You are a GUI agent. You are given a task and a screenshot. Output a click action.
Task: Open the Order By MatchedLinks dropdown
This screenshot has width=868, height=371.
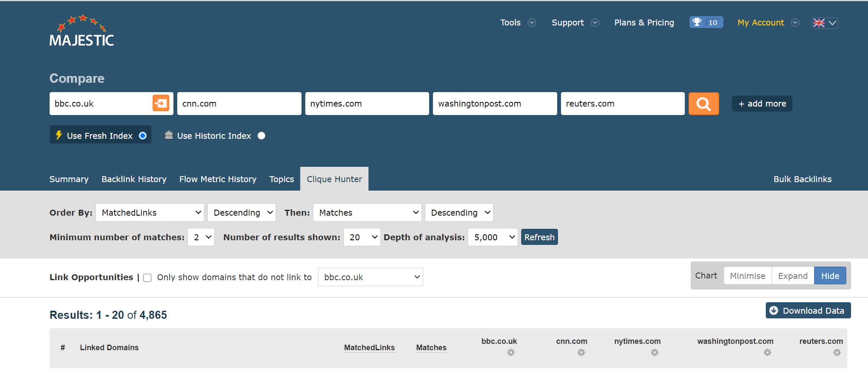[150, 213]
